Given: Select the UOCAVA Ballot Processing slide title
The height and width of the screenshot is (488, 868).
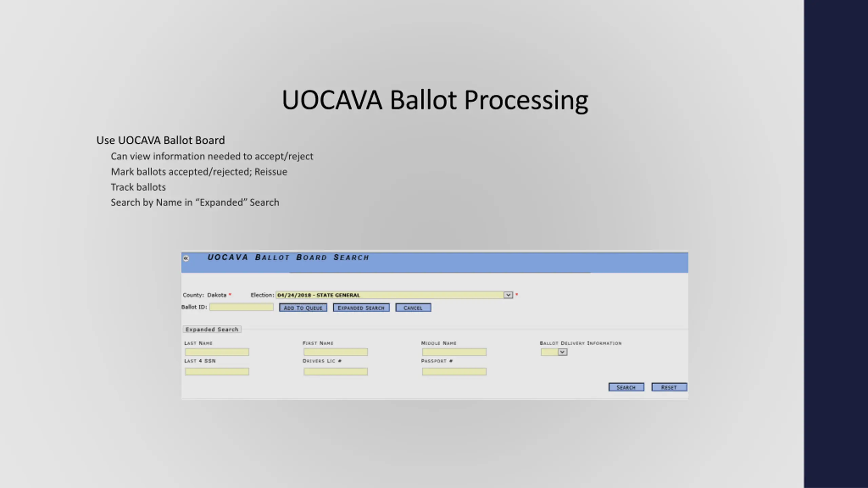Looking at the screenshot, I should pos(435,100).
